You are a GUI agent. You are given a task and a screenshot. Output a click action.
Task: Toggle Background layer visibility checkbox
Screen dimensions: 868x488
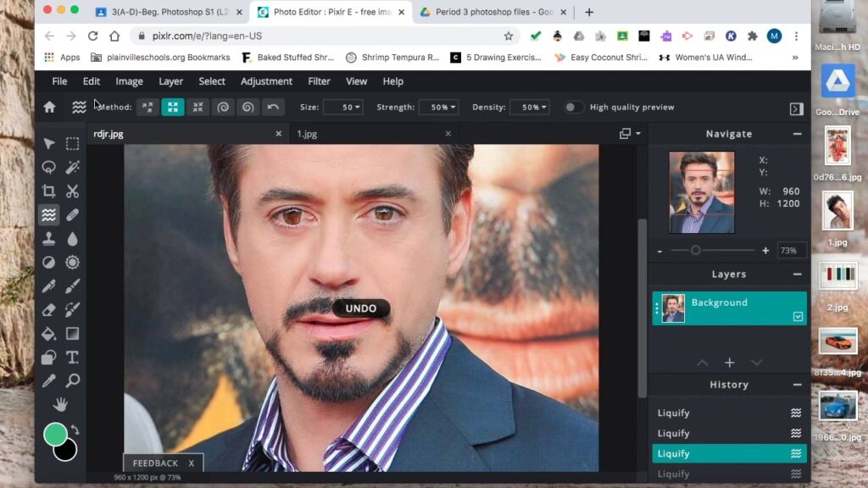pyautogui.click(x=798, y=316)
